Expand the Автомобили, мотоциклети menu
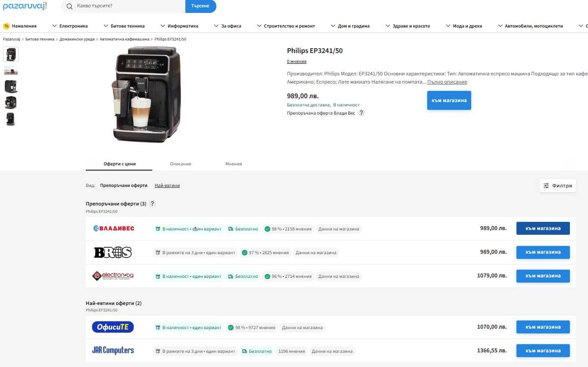 (x=530, y=26)
